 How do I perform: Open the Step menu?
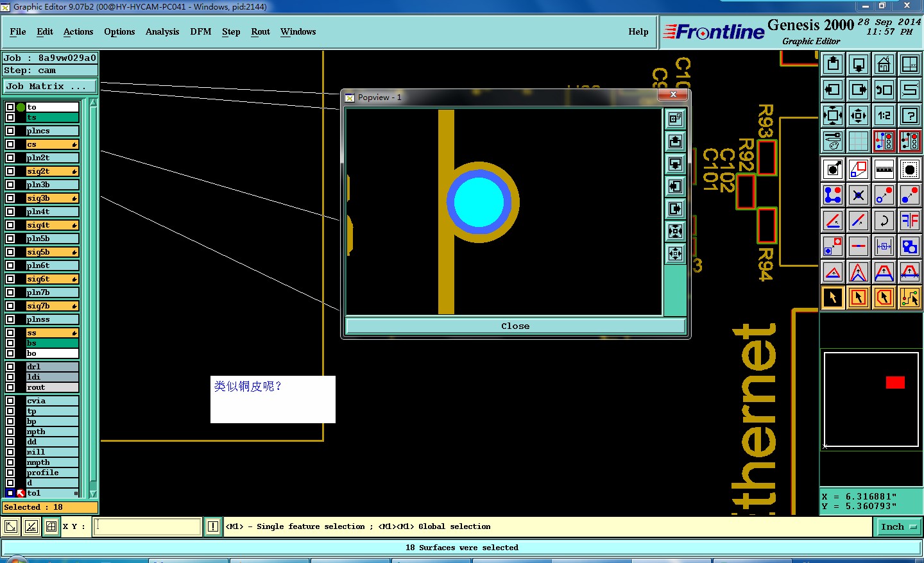tap(231, 31)
